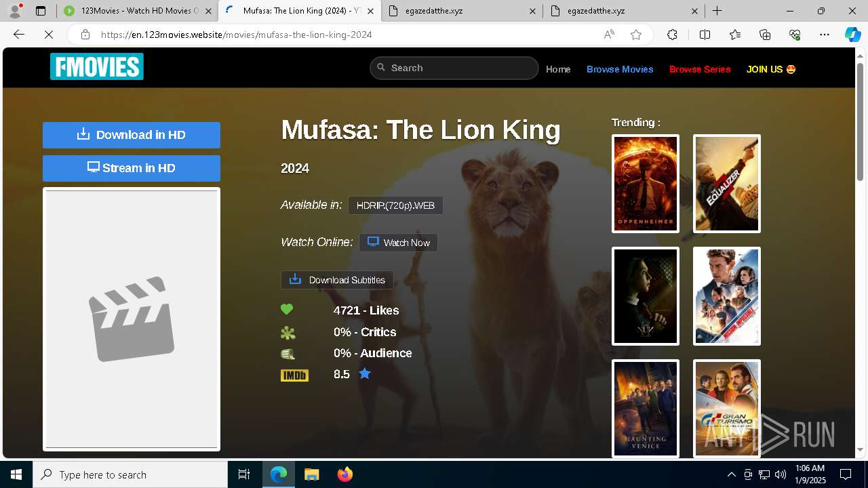View site information lock icon

tap(85, 35)
